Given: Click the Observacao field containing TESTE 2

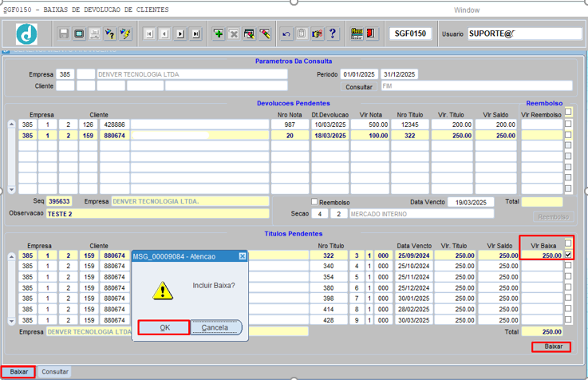Looking at the screenshot, I should (x=156, y=214).
